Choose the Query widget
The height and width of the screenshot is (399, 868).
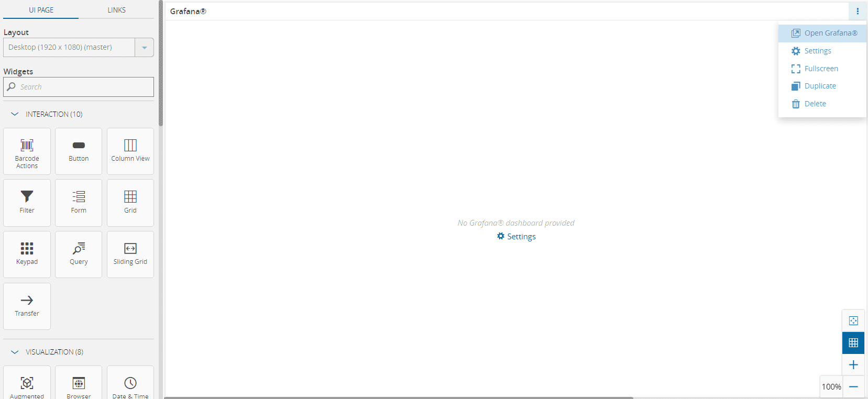(x=79, y=254)
